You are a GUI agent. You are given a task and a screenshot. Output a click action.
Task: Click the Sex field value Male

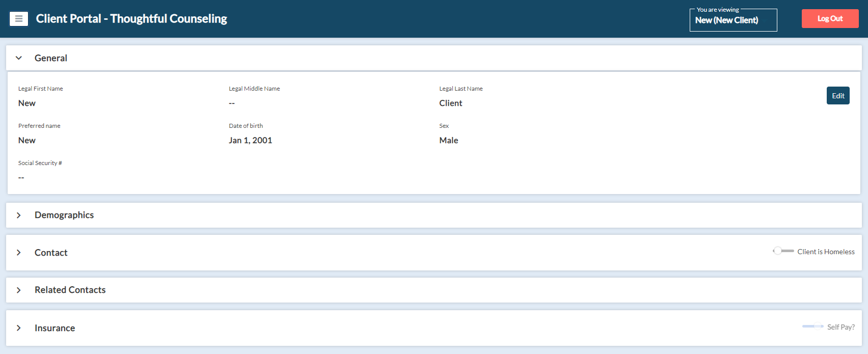449,141
